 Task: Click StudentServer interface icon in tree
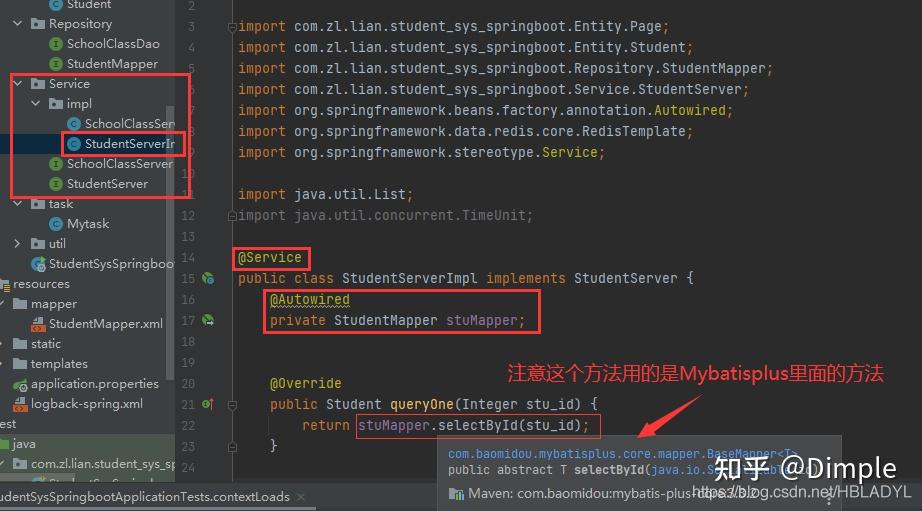(56, 183)
